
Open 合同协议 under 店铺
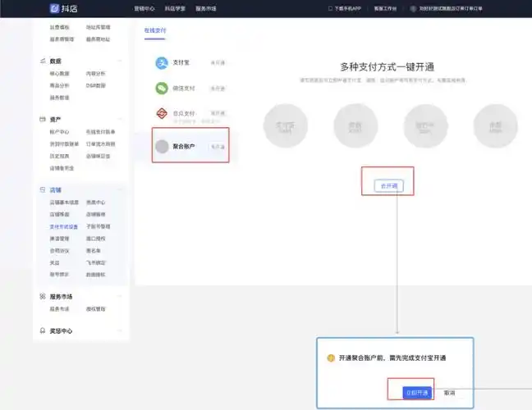60,251
